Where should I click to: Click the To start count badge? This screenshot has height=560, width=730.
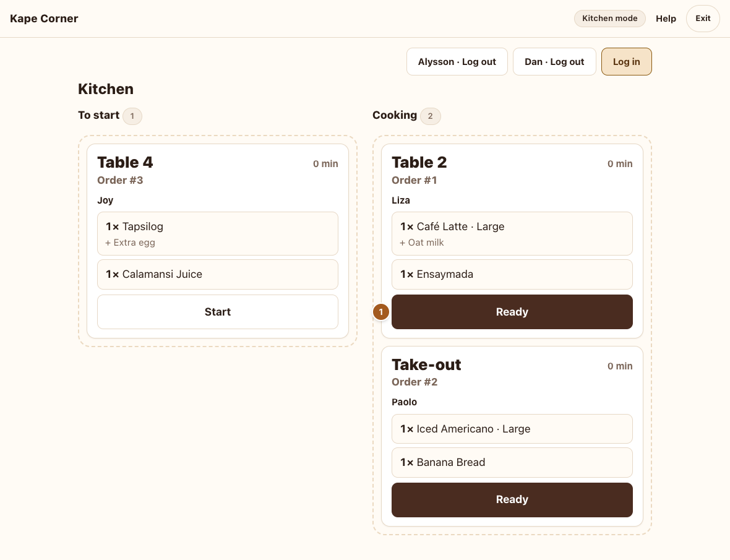(132, 116)
